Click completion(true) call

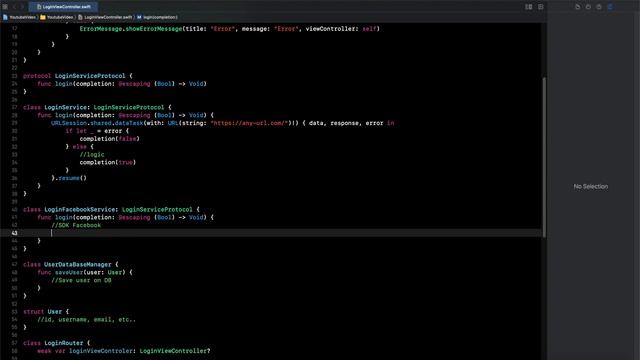pos(108,162)
